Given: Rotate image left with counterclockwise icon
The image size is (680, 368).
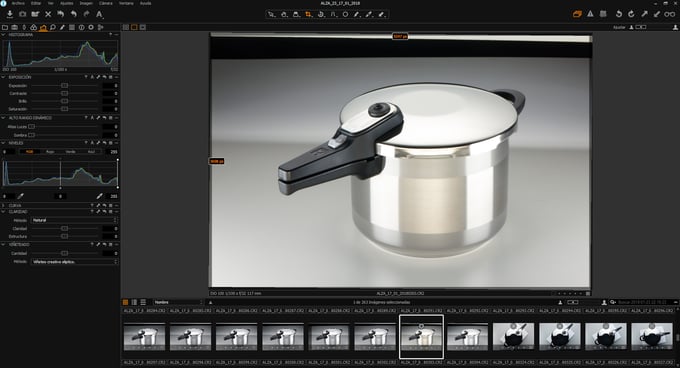Looking at the screenshot, I should point(619,14).
